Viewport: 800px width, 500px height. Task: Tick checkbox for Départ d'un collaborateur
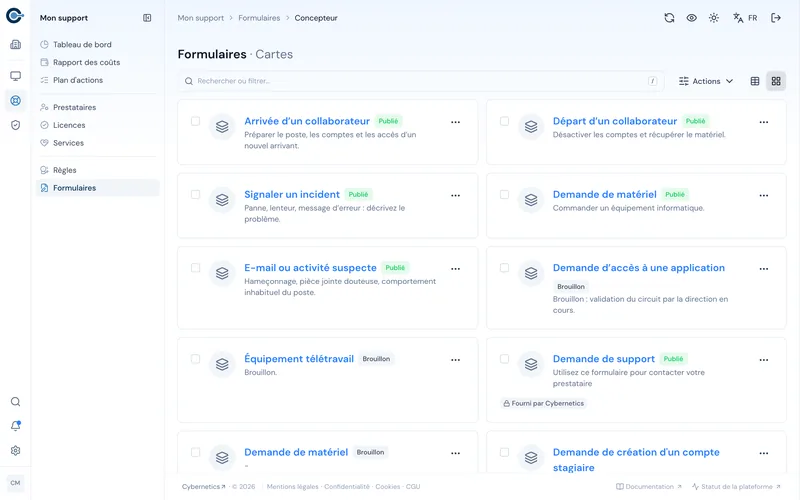(x=504, y=121)
